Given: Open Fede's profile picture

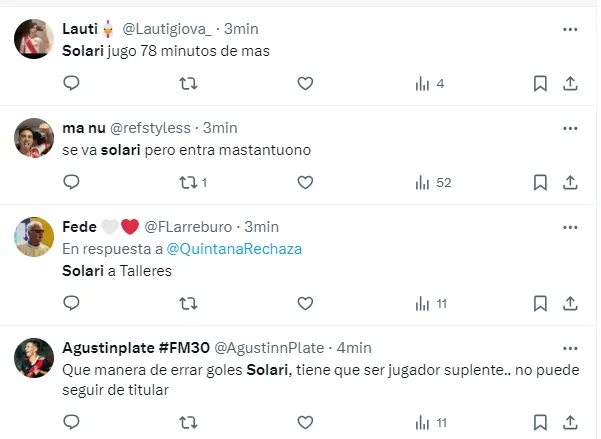Looking at the screenshot, I should (34, 236).
